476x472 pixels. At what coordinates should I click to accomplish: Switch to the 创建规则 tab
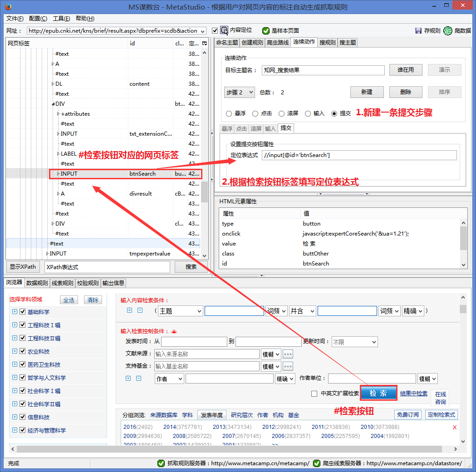tap(252, 43)
